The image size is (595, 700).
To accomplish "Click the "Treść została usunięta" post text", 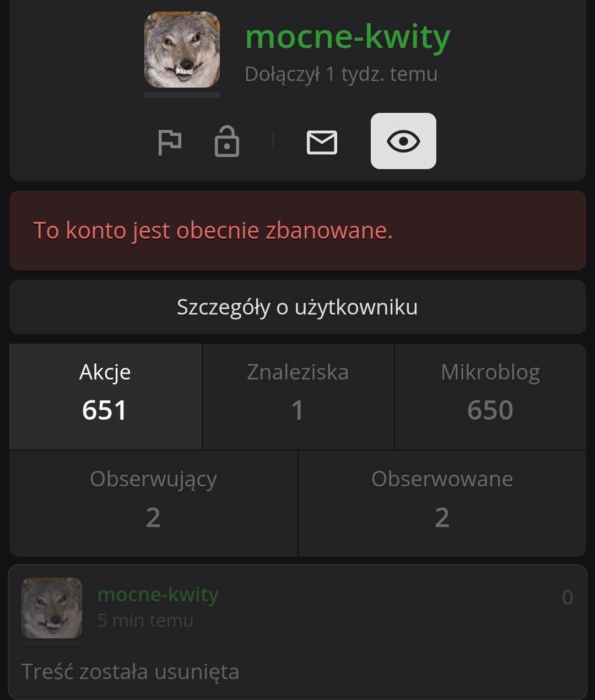I will [x=130, y=672].
